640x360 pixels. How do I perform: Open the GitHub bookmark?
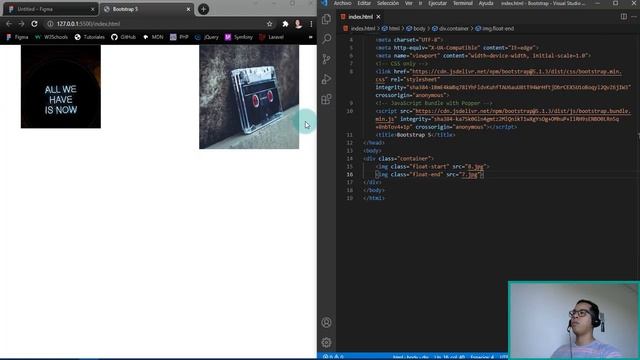(123, 37)
